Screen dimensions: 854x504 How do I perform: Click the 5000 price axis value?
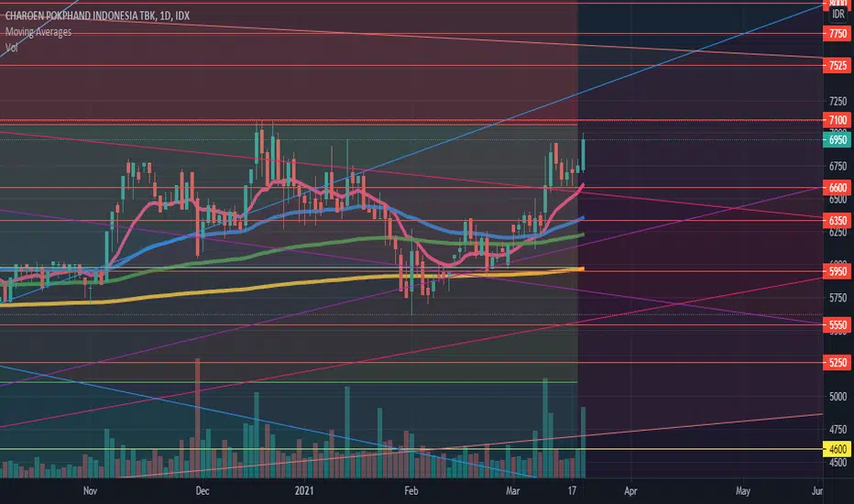838,397
